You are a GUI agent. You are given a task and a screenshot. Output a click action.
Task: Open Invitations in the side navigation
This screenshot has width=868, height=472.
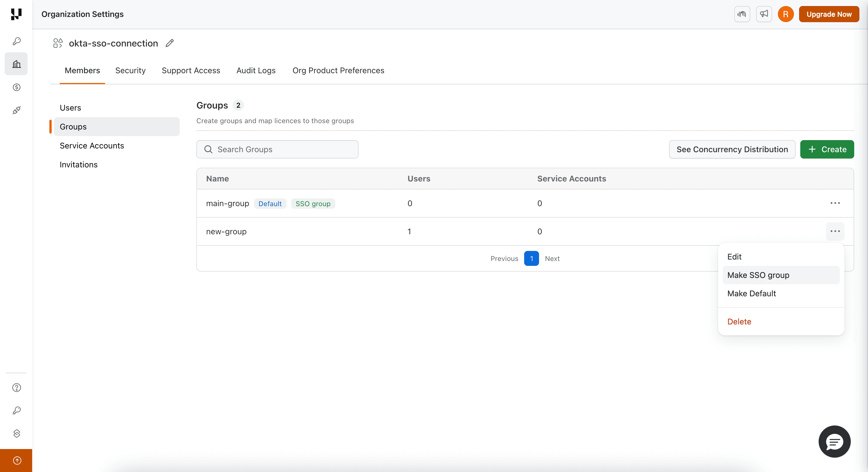point(117,165)
